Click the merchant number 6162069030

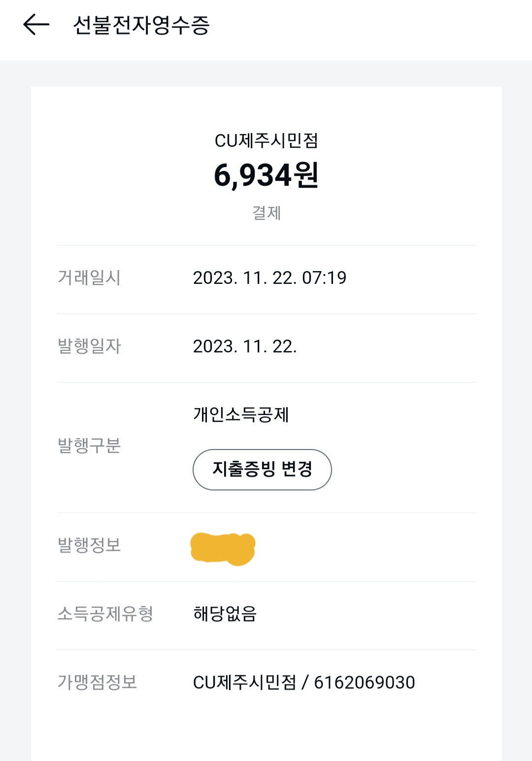tap(365, 683)
